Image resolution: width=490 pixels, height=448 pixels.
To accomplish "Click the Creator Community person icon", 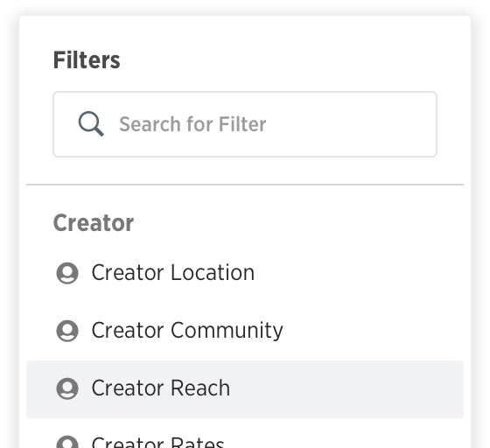I will (67, 331).
